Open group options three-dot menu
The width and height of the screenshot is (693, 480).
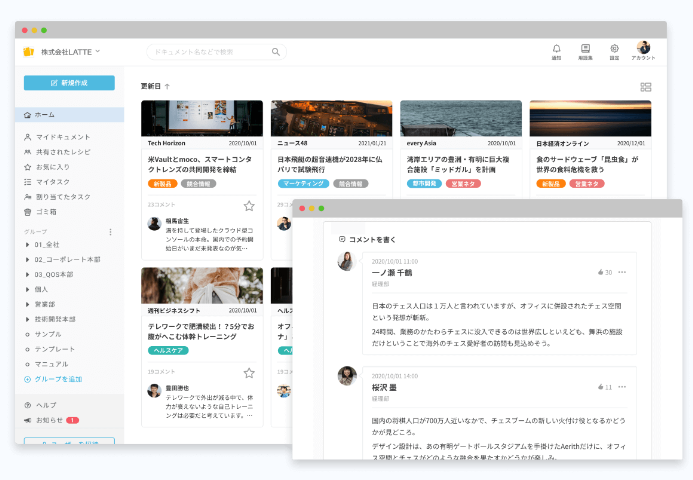(x=110, y=232)
